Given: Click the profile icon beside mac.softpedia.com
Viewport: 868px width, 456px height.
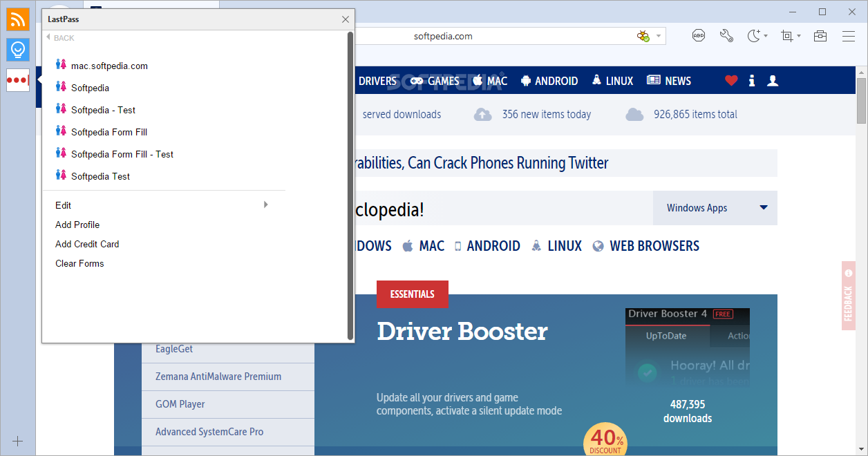Looking at the screenshot, I should (x=61, y=65).
